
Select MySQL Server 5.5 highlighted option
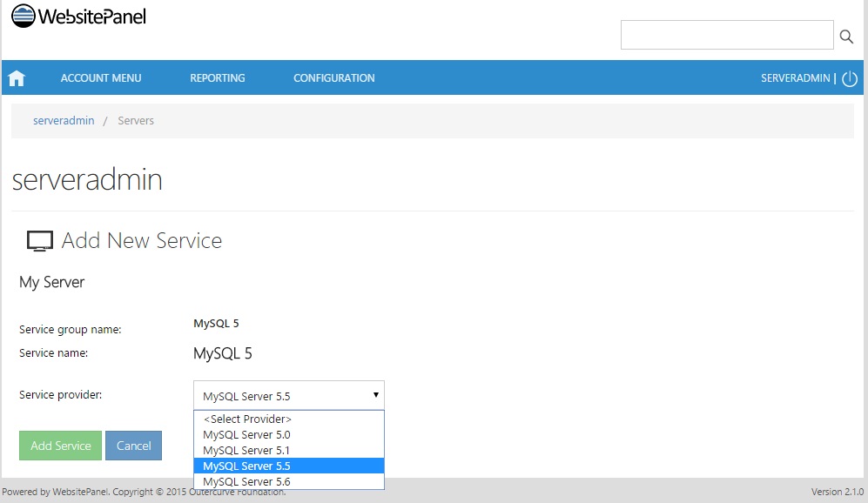pyautogui.click(x=288, y=466)
